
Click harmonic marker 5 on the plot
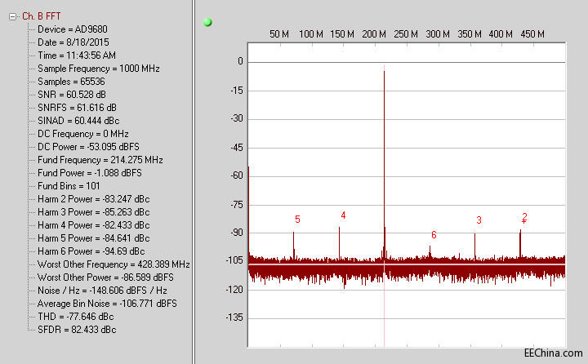tap(297, 220)
